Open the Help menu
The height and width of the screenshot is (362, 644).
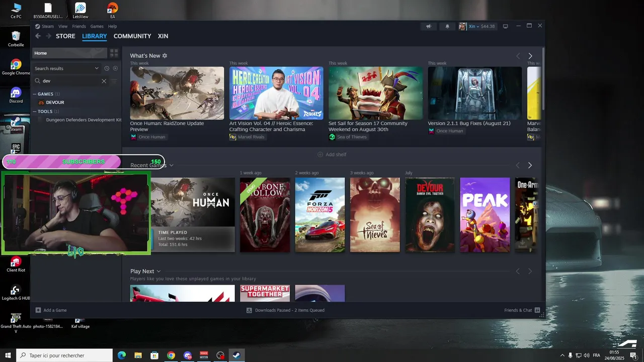pos(112,26)
